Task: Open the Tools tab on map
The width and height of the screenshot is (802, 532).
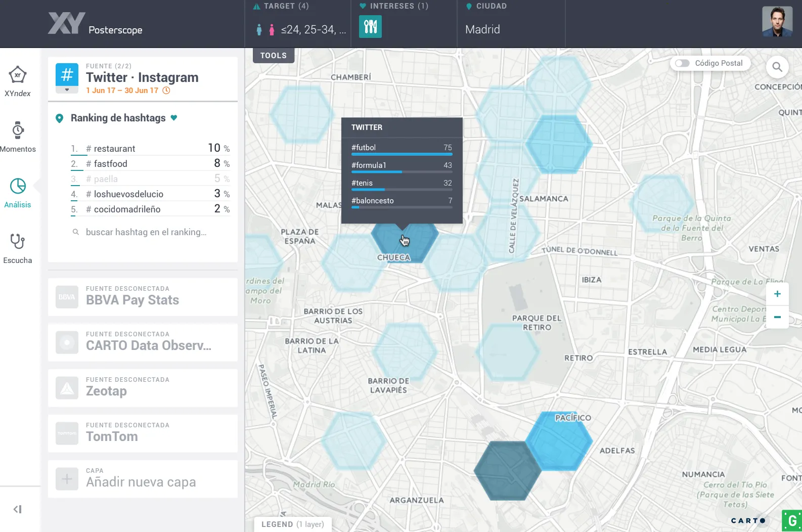Action: point(273,56)
